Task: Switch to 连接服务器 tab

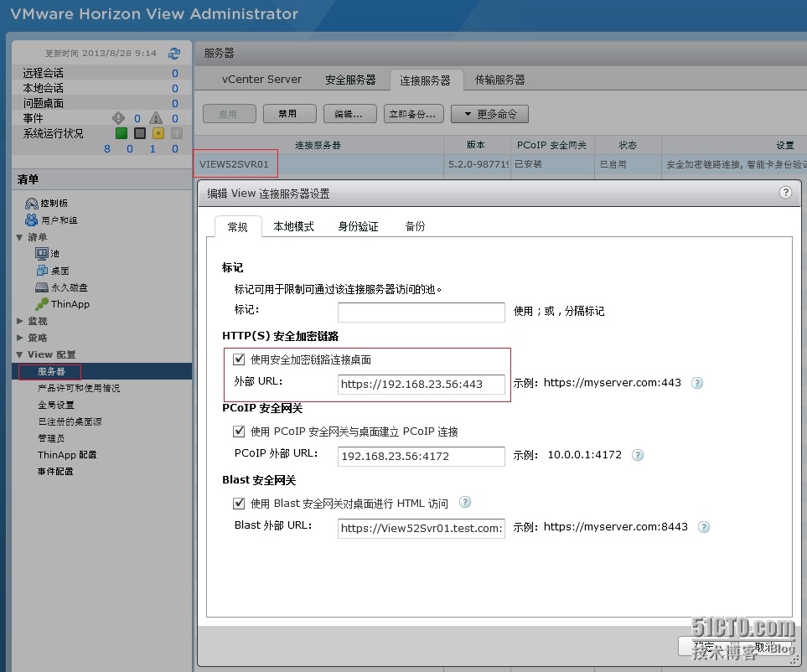Action: tap(425, 80)
